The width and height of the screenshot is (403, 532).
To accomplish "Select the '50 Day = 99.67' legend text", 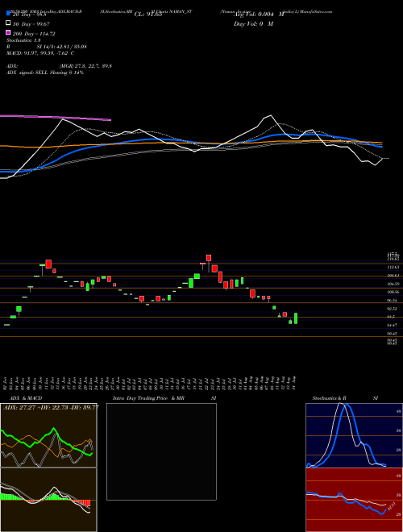I will (31, 23).
